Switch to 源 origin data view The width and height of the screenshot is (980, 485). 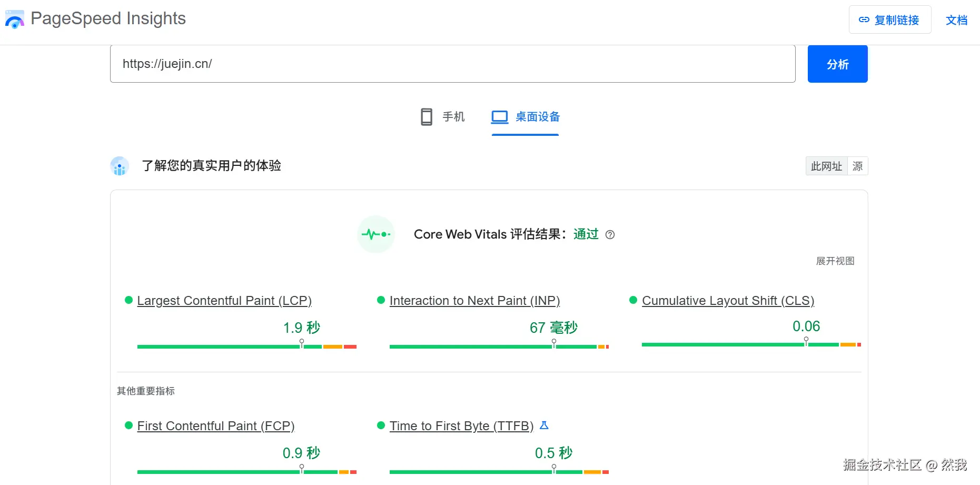pyautogui.click(x=858, y=166)
